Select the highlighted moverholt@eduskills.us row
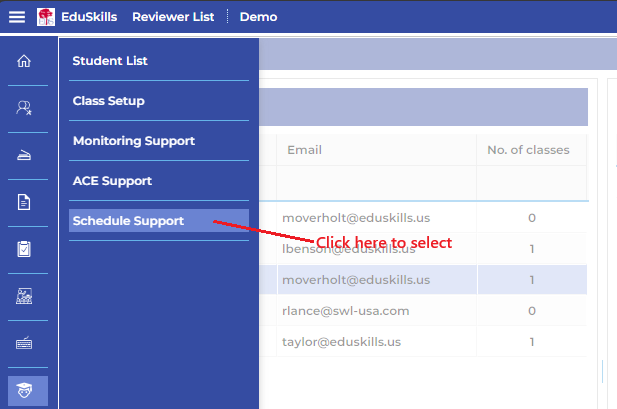Viewport: 617px width, 409px height. click(x=423, y=280)
